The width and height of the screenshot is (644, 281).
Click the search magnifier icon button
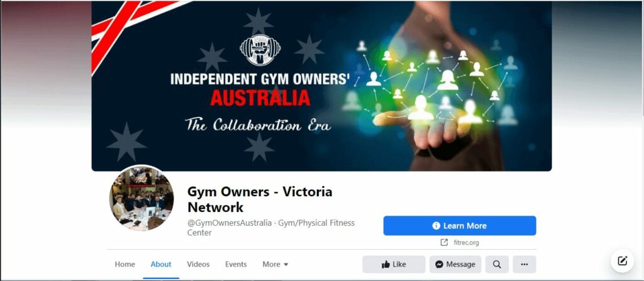point(497,264)
